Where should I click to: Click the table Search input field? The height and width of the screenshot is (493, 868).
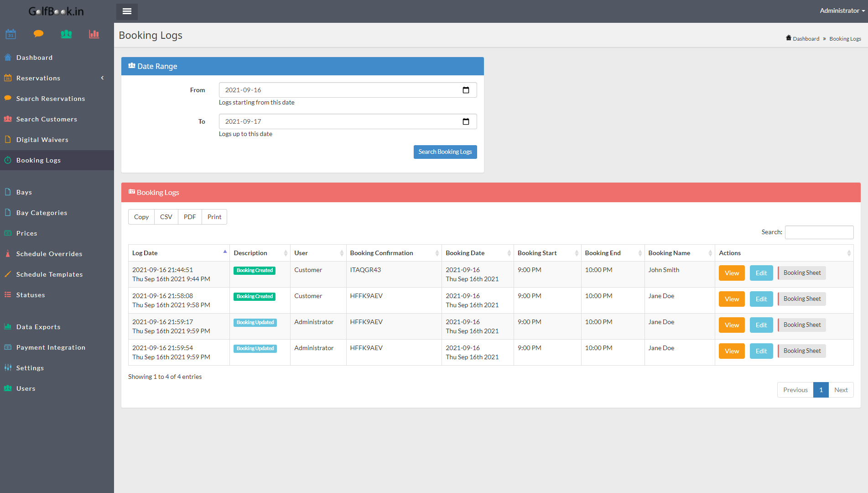(x=819, y=232)
